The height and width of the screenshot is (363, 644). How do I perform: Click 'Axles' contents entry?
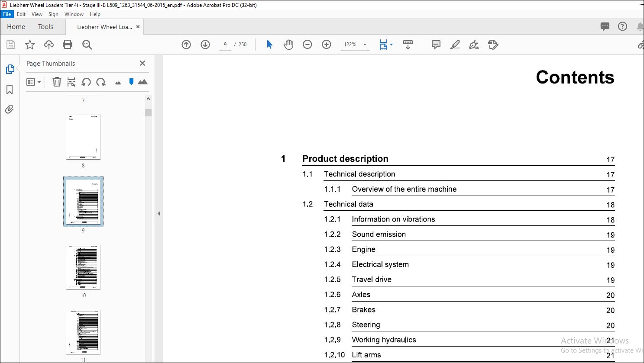point(361,295)
